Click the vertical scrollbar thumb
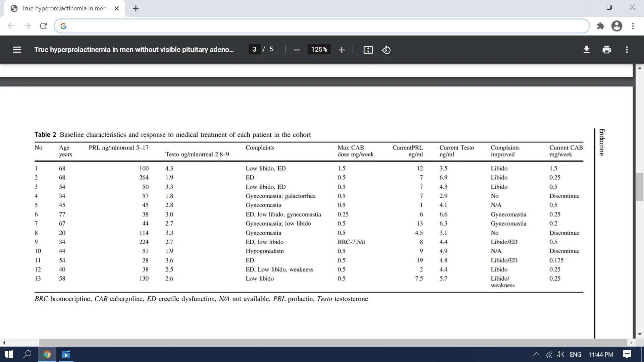The image size is (644, 362). tap(640, 187)
